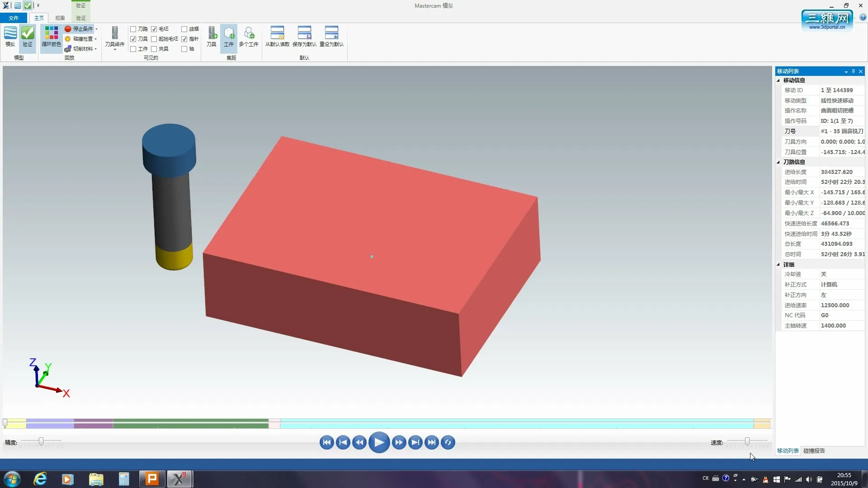This screenshot has height=488, width=868.
Task: Click the 速度 speed slider handle
Action: coord(747,441)
